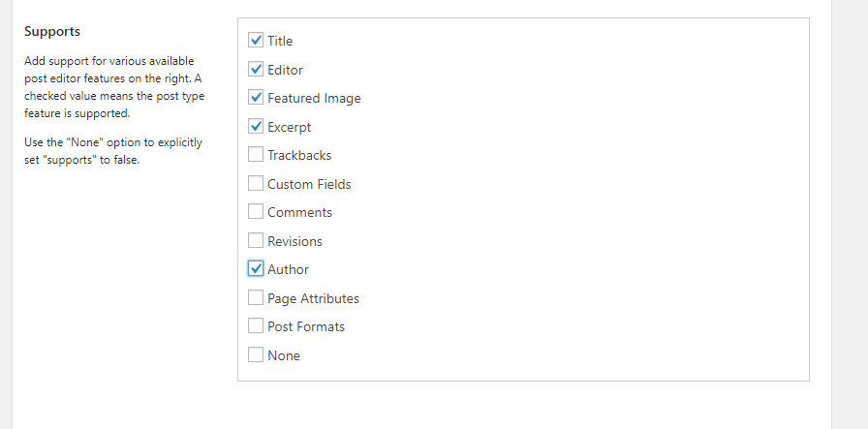Screen dimensions: 868x429
Task: Uncheck the Featured Image checkbox
Action: pyautogui.click(x=256, y=98)
